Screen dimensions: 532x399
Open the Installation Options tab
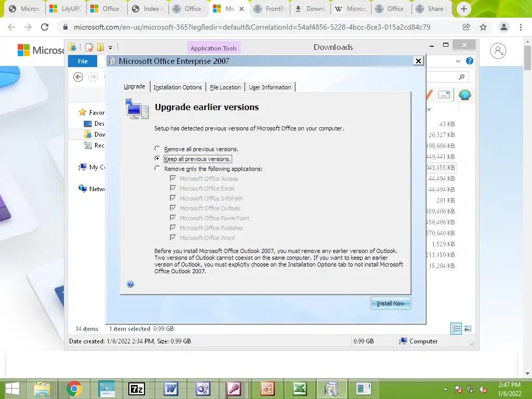tap(178, 87)
